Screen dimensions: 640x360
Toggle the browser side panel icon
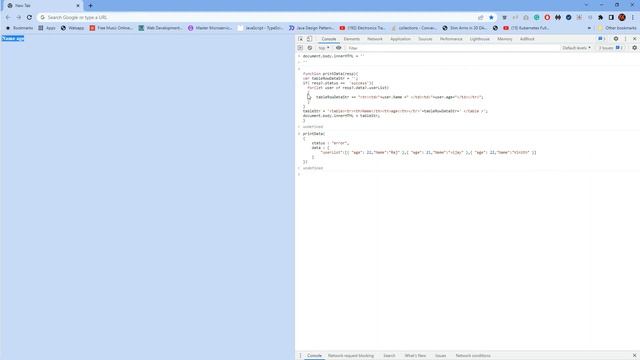[611, 18]
